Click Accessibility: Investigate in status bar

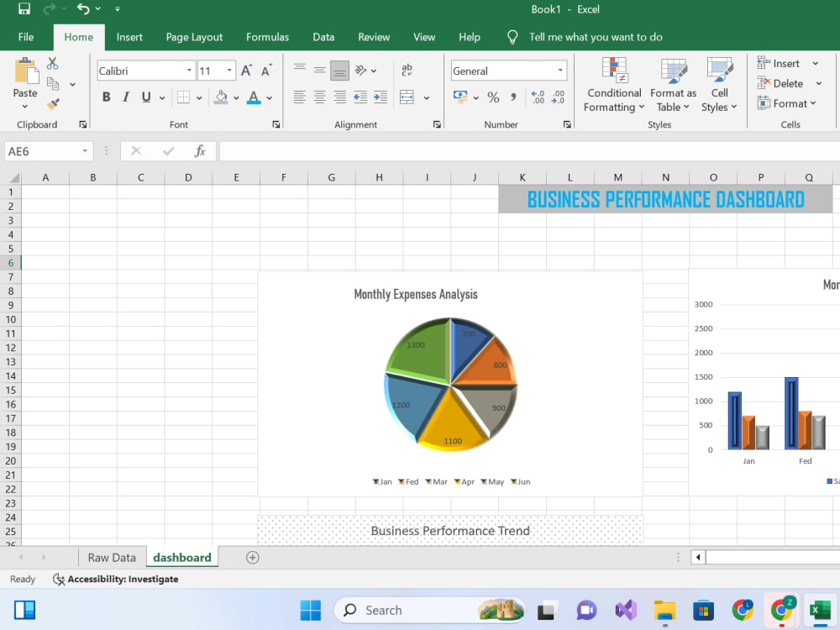(116, 579)
